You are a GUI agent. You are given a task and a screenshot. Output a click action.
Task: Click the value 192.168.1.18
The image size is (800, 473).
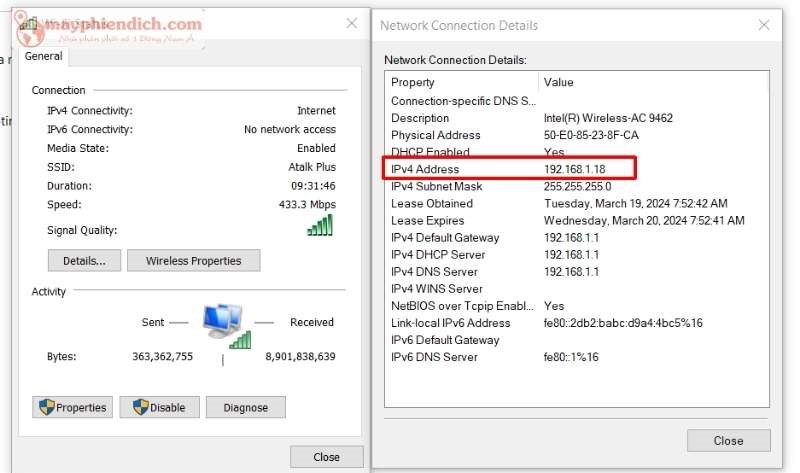(574, 169)
